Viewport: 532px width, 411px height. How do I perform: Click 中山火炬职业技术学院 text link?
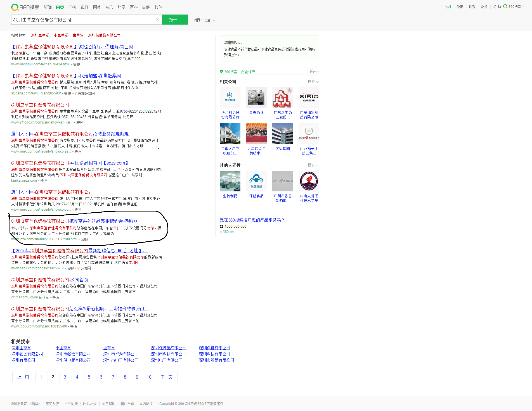pyautogui.click(x=309, y=198)
